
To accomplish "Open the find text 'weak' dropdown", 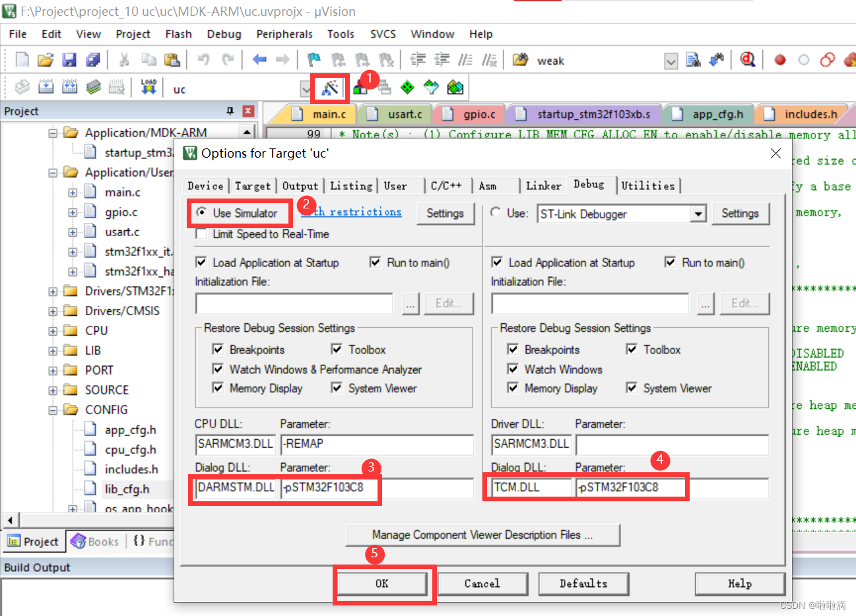I will point(671,61).
